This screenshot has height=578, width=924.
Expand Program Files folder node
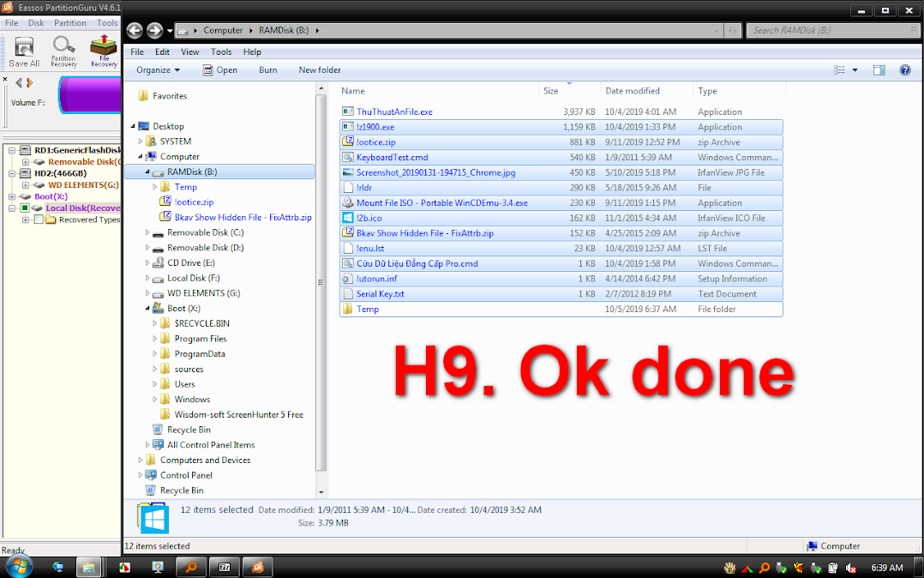[x=155, y=339]
